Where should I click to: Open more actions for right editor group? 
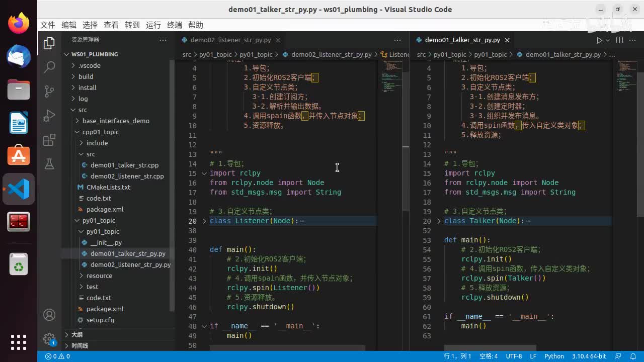632,40
